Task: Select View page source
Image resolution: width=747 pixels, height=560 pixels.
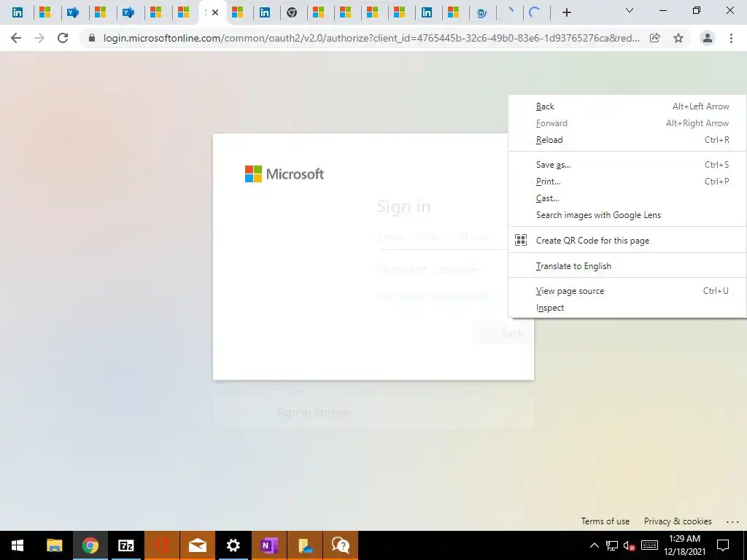Action: 627,291
